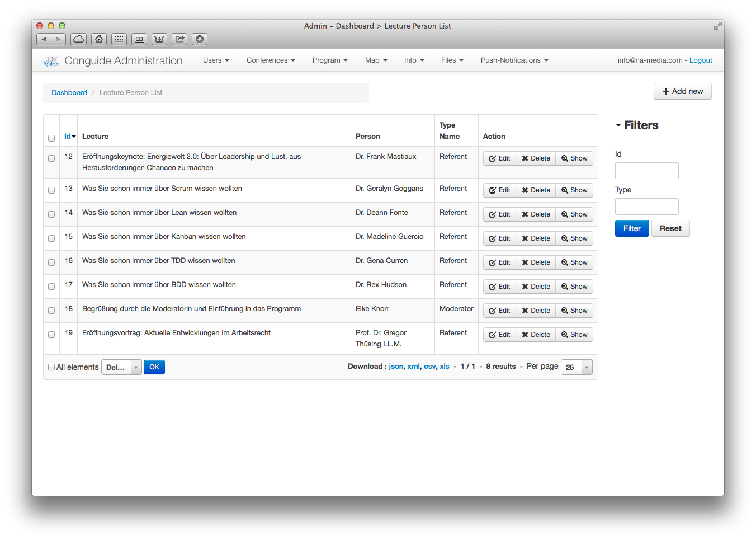The width and height of the screenshot is (756, 540).
Task: Focus the Type filter input field
Action: point(647,206)
